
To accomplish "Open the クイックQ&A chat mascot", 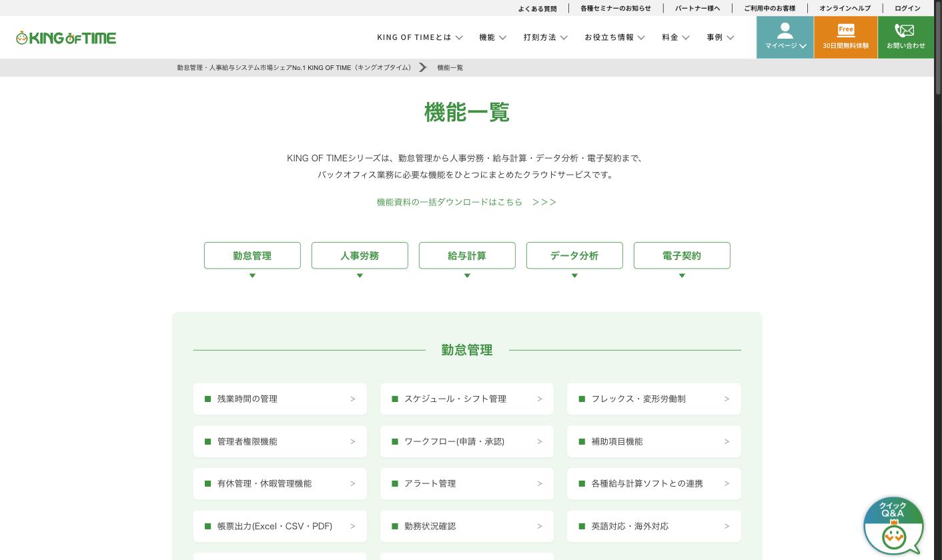I will coord(893,526).
